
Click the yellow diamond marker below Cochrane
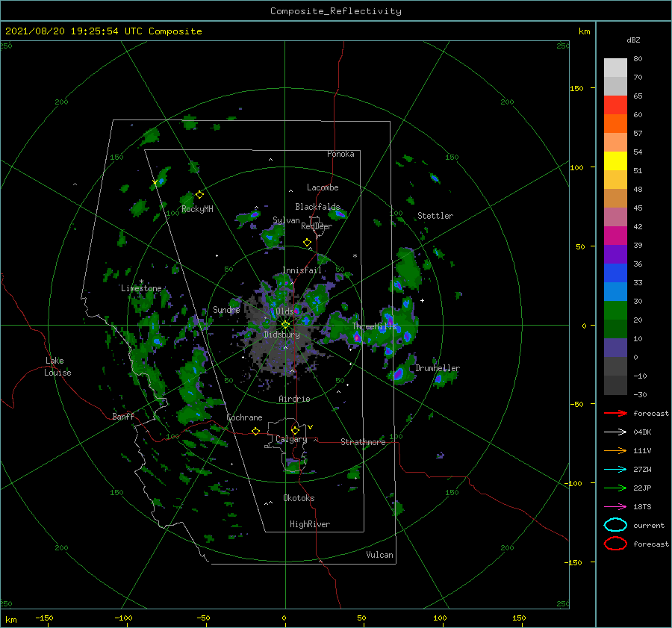(255, 431)
